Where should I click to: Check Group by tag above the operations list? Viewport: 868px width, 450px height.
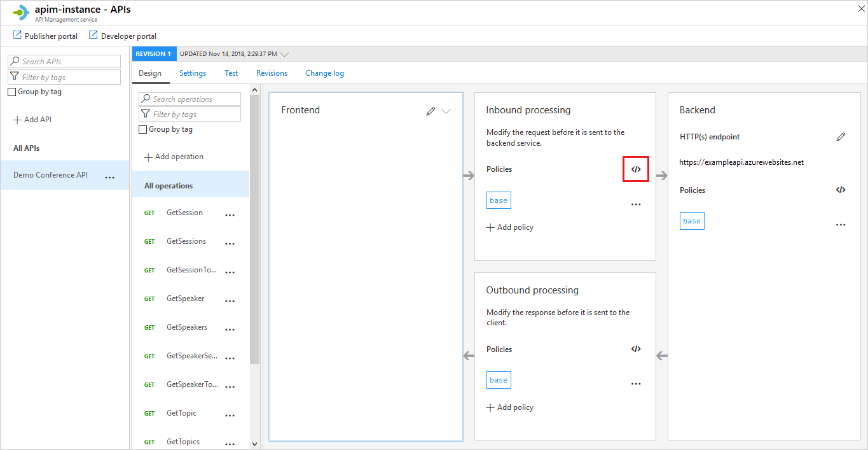(x=142, y=129)
